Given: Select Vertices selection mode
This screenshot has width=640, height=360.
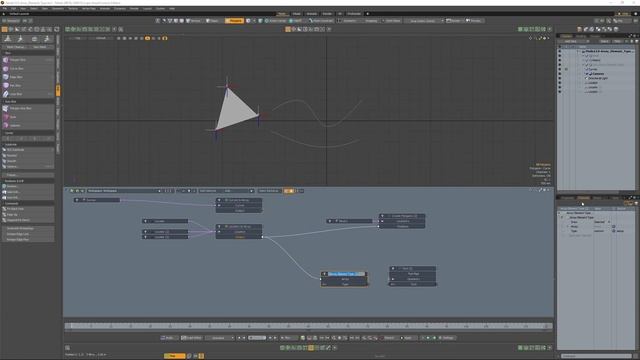Looking at the screenshot, I should click(194, 20).
